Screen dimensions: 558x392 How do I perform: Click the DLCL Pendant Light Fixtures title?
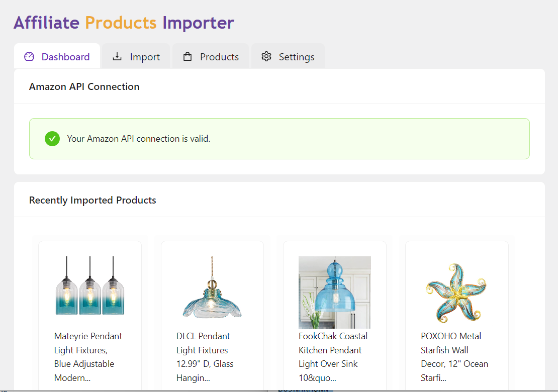tap(205, 357)
